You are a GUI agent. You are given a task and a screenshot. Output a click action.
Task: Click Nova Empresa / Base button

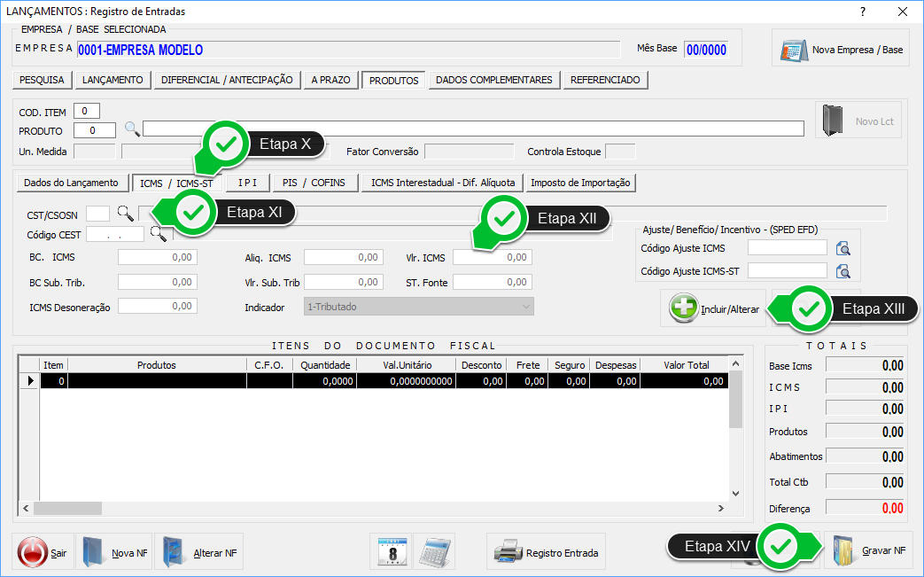(842, 50)
